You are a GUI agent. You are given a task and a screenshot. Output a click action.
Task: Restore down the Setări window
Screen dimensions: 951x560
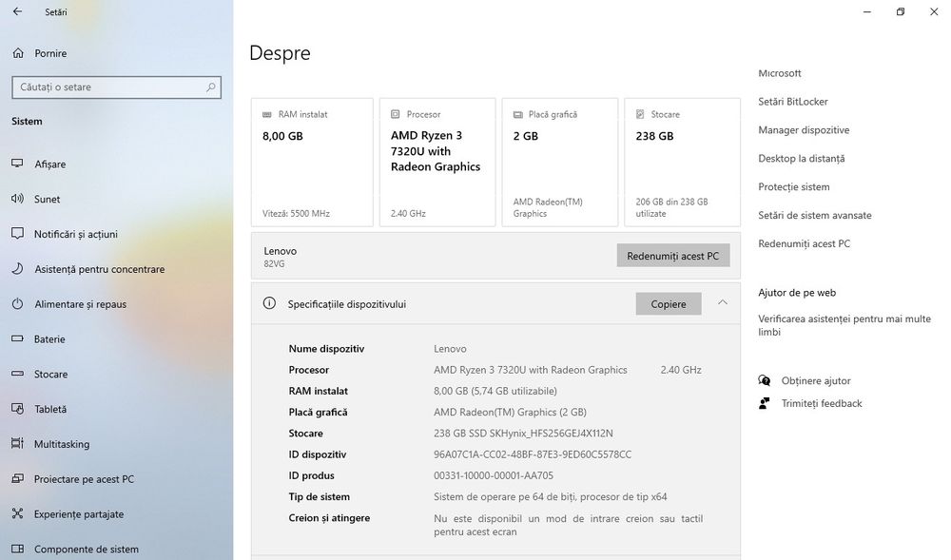click(900, 11)
